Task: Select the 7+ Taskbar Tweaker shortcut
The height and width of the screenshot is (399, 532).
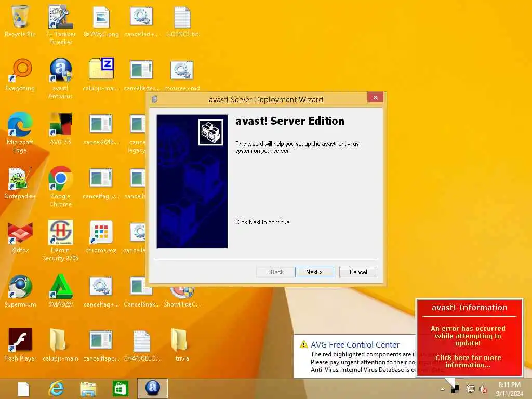Action: 61,24
